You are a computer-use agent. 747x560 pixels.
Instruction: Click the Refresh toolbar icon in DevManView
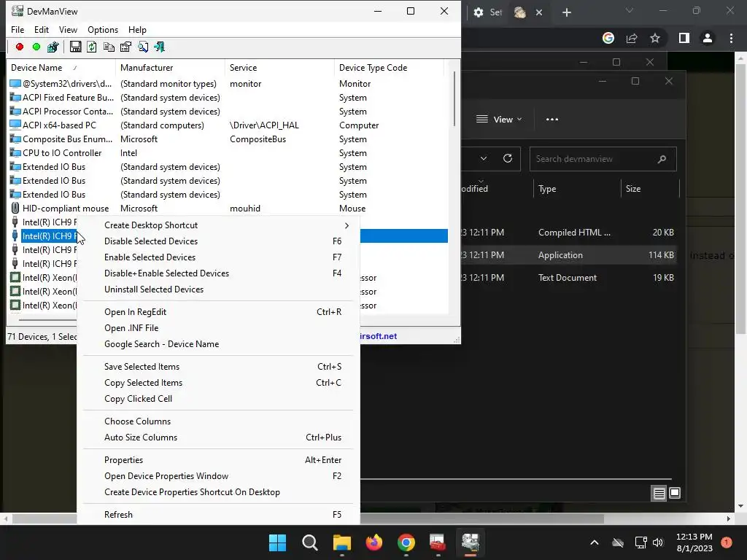92,47
